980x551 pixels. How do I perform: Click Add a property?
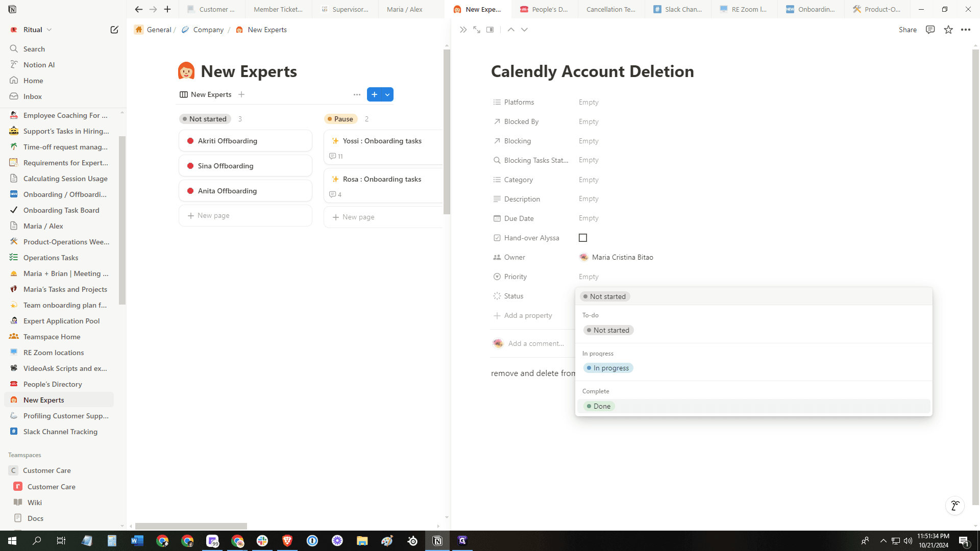pyautogui.click(x=523, y=315)
